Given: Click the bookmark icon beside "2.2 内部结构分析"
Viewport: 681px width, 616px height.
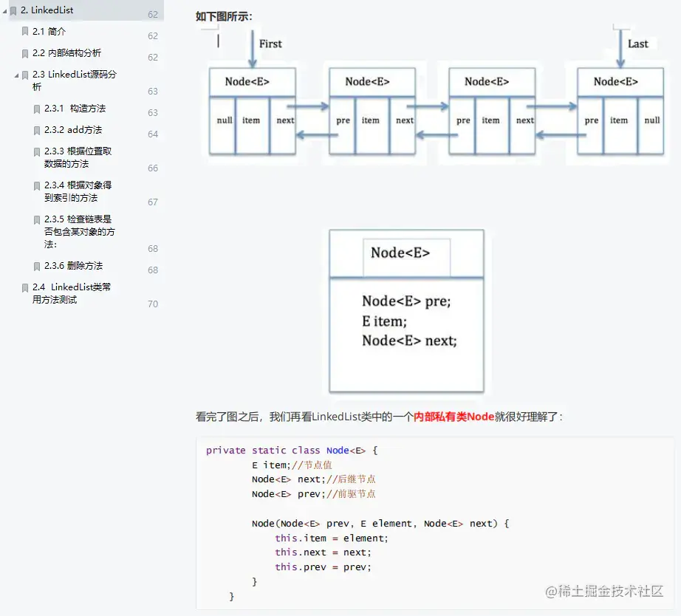Looking at the screenshot, I should pos(24,52).
